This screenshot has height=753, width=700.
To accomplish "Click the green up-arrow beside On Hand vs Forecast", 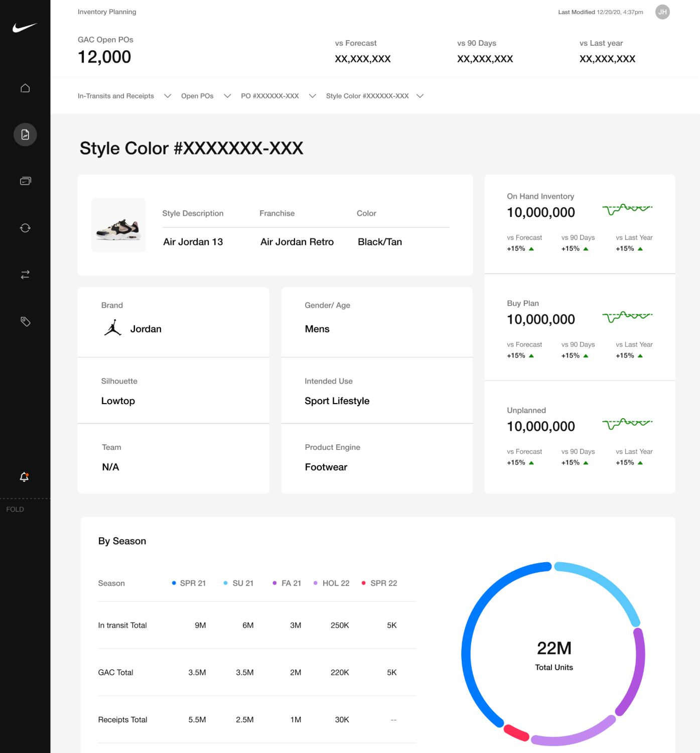I will 531,249.
